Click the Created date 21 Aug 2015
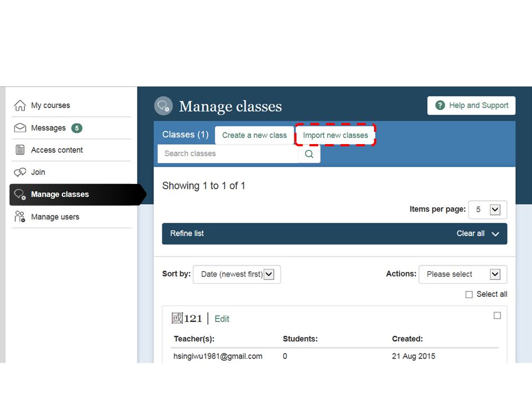This screenshot has width=532, height=399. [413, 356]
